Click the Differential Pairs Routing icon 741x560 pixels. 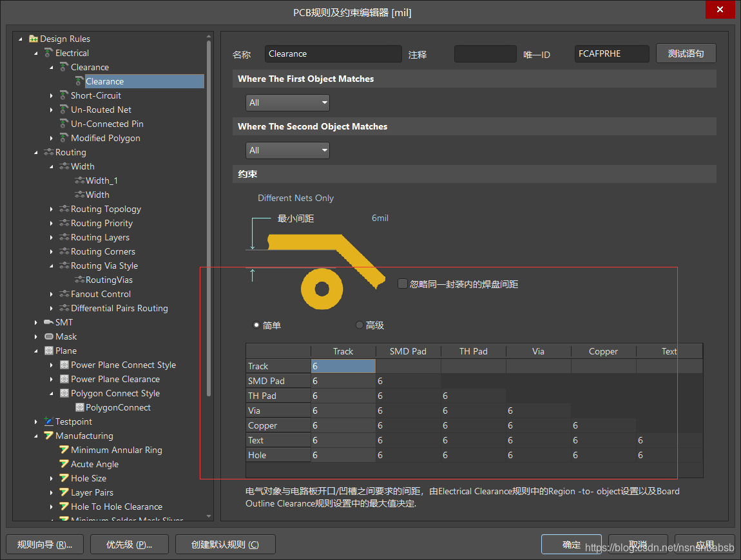(64, 308)
